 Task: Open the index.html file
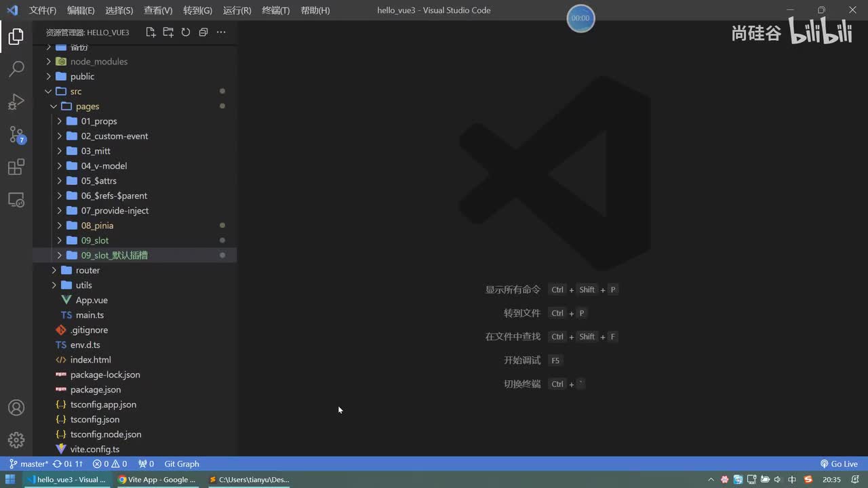[x=134, y=360]
